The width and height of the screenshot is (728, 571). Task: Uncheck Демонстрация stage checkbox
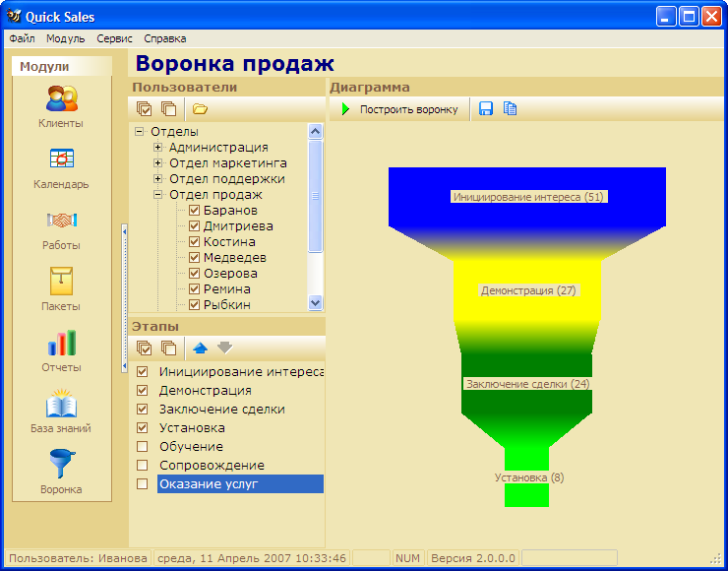[142, 390]
